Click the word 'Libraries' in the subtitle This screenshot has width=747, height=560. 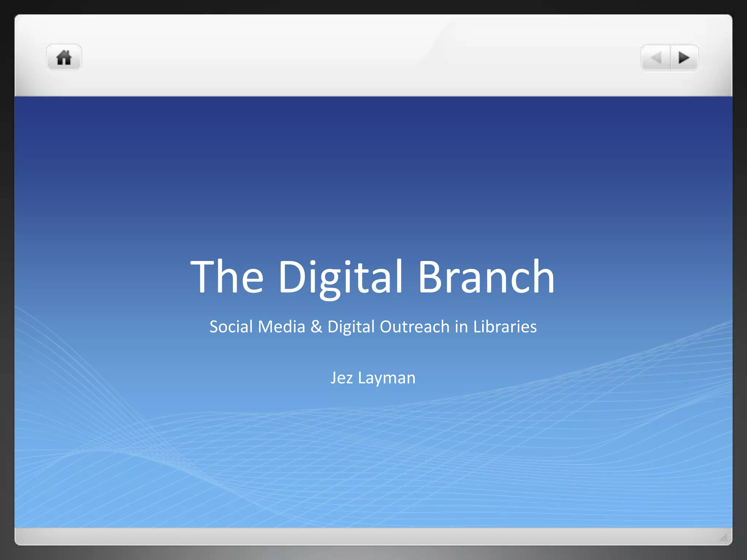click(505, 326)
